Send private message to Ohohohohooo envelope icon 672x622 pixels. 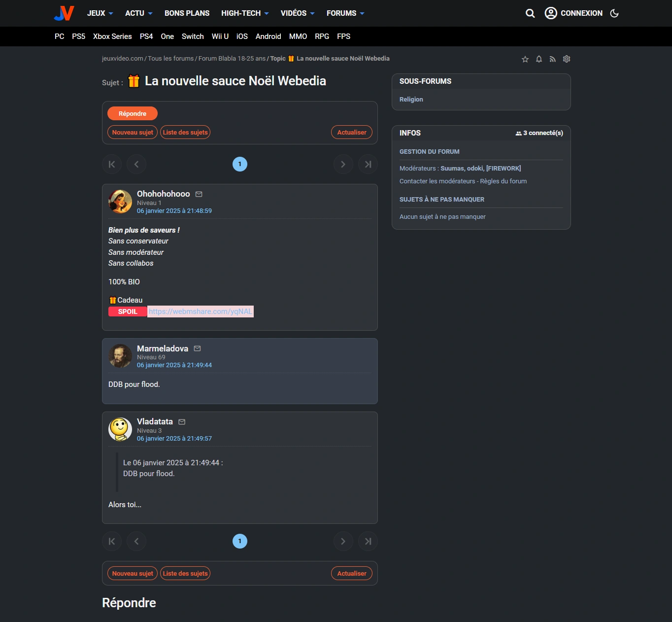pos(199,194)
